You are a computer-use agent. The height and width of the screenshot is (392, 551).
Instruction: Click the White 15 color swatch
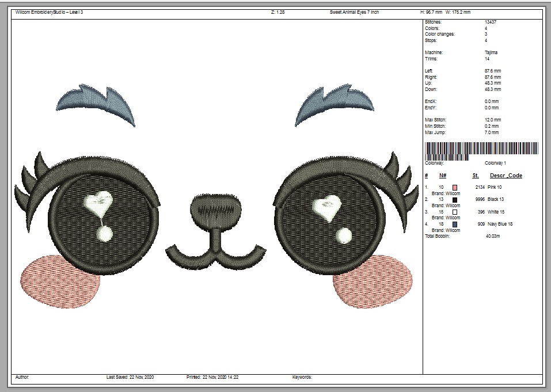(x=454, y=212)
